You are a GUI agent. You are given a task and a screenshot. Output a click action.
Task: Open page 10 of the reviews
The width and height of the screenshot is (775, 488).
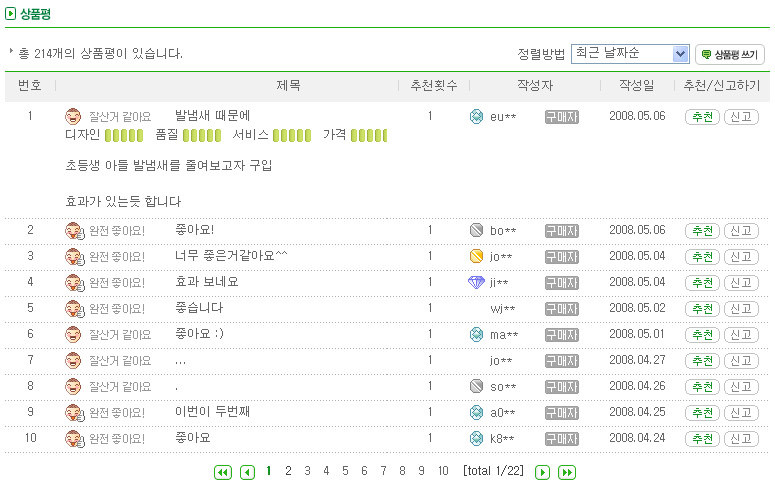tap(443, 471)
